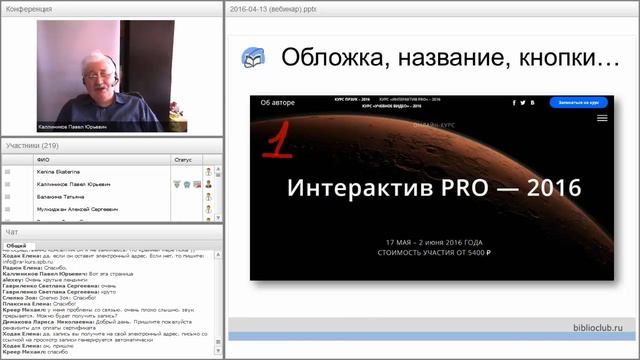640x360 pixels.
Task: Click the chat scroll-down arrow
Action: (218, 351)
